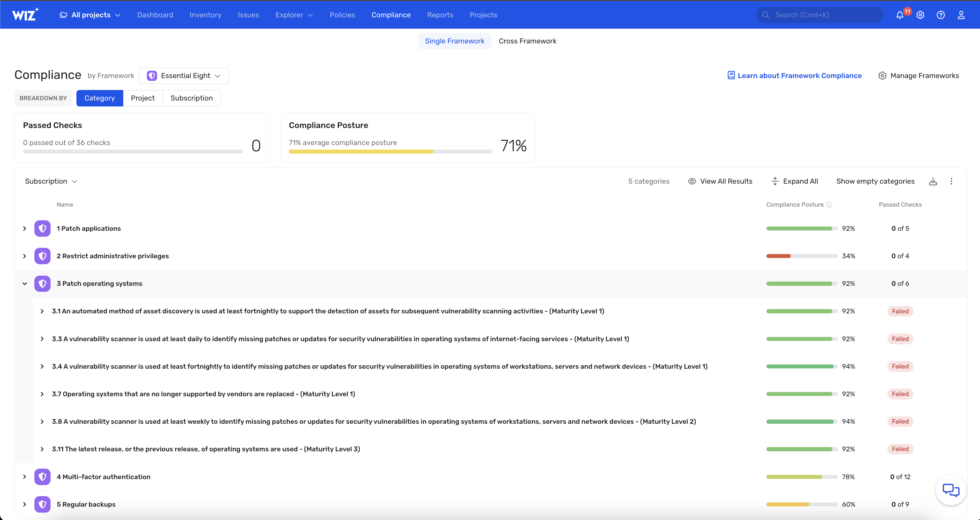This screenshot has width=980, height=520.
Task: Expand control 3.7 unsupported operating systems
Action: [x=42, y=394]
